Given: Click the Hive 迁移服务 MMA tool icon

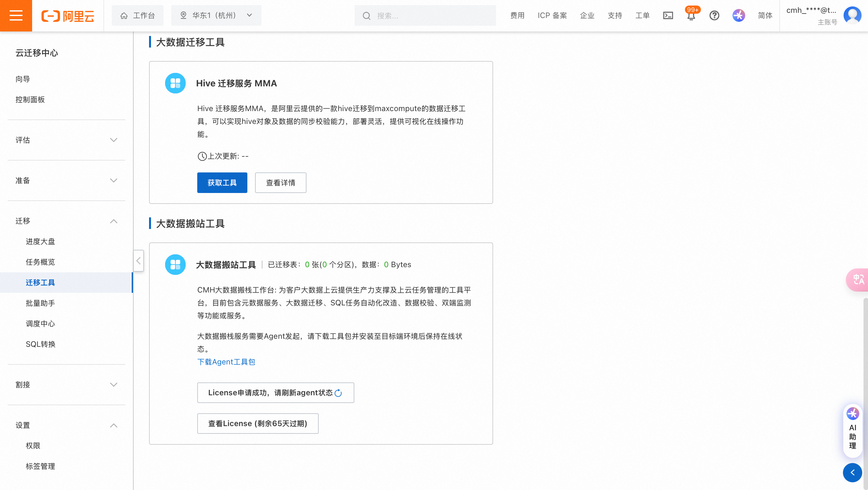Looking at the screenshot, I should click(175, 83).
